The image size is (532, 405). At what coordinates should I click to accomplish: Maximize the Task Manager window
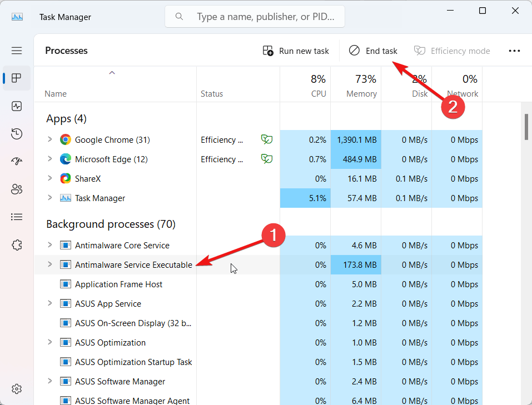pyautogui.click(x=483, y=11)
